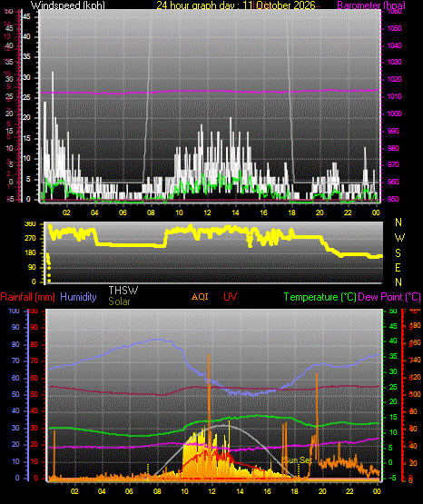Click the magenta "980" barometer axis value

pyautogui.click(x=393, y=148)
